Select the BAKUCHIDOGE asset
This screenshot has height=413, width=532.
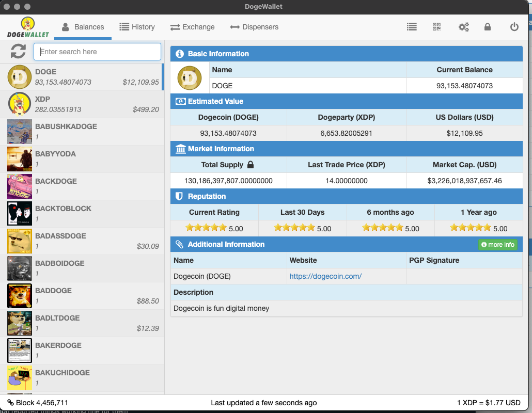82,378
